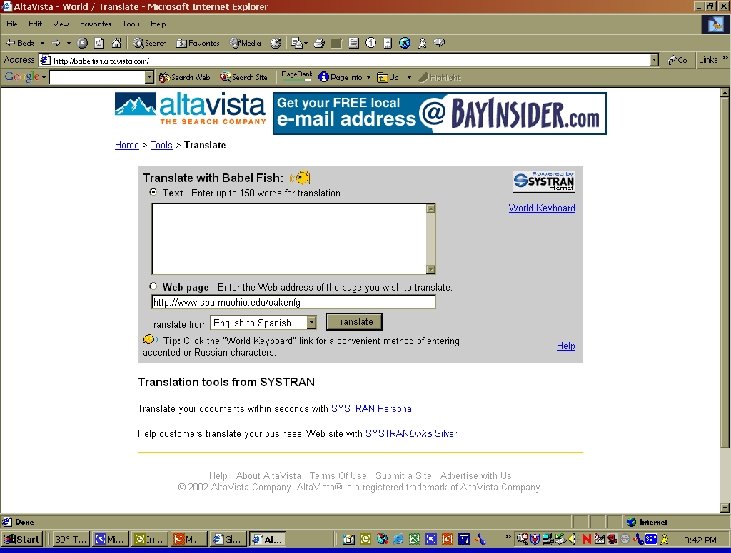This screenshot has width=731, height=553.
Task: Click the page icon in address bar
Action: (45, 60)
